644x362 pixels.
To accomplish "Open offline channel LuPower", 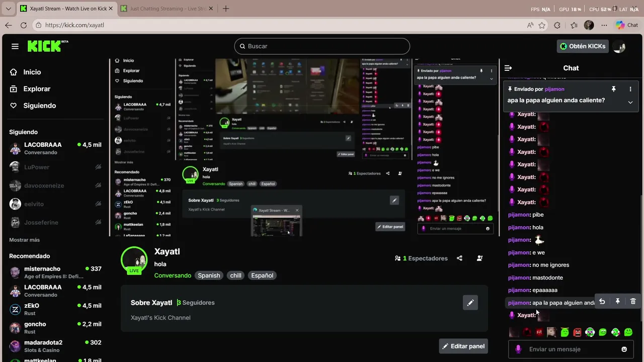I will click(x=55, y=167).
